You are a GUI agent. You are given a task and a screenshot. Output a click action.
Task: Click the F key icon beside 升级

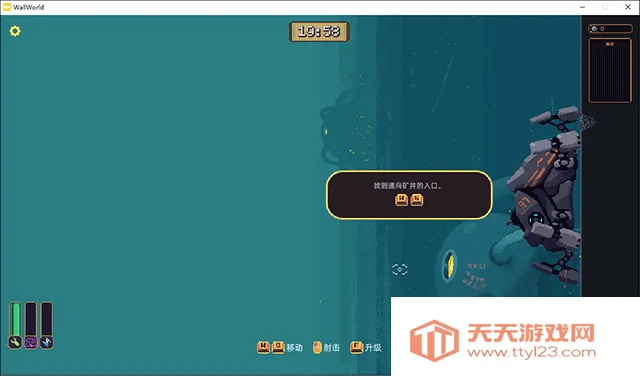click(x=356, y=347)
